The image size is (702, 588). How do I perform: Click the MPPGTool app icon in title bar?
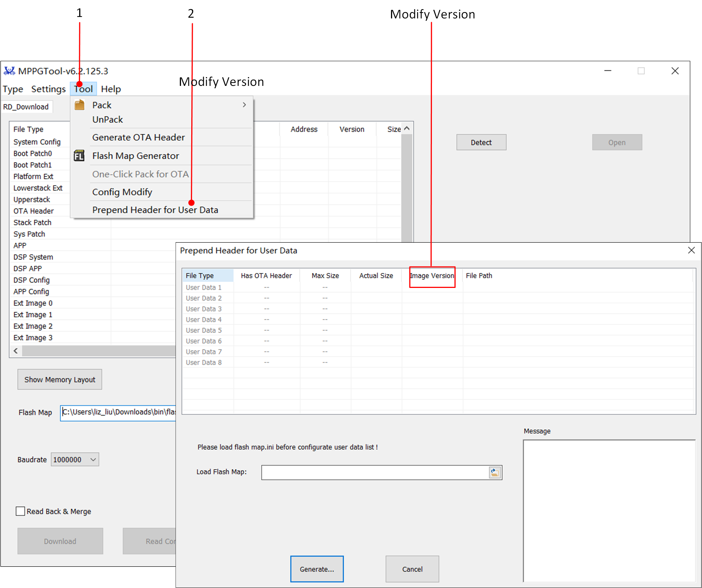point(9,71)
